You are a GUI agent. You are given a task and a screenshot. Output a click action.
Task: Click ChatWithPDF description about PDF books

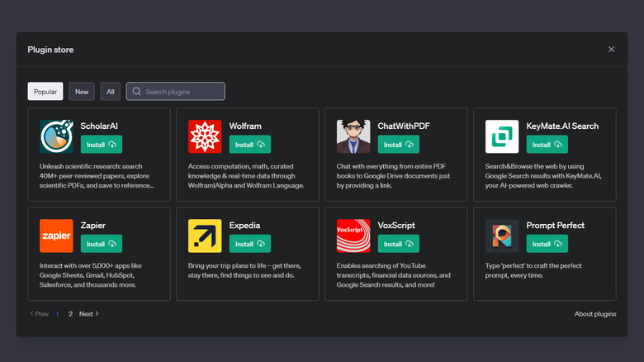coord(394,176)
